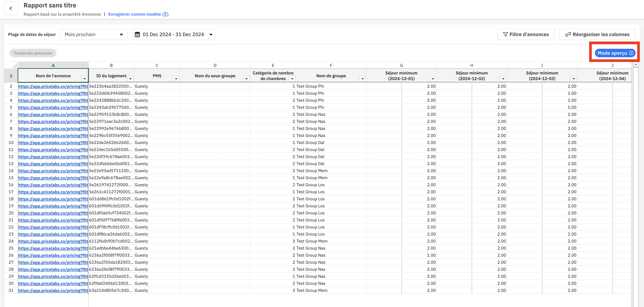Select row number 26 header
The height and width of the screenshot is (307, 644).
click(11, 255)
